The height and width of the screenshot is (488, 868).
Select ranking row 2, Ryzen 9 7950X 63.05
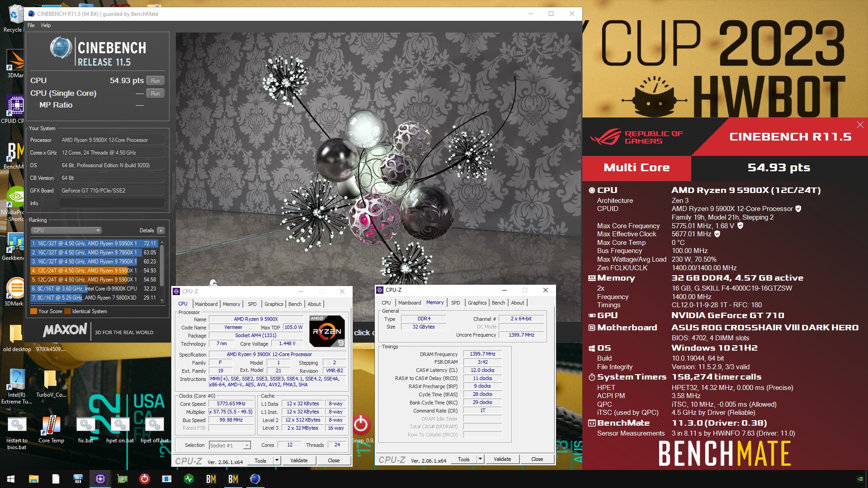pos(94,253)
